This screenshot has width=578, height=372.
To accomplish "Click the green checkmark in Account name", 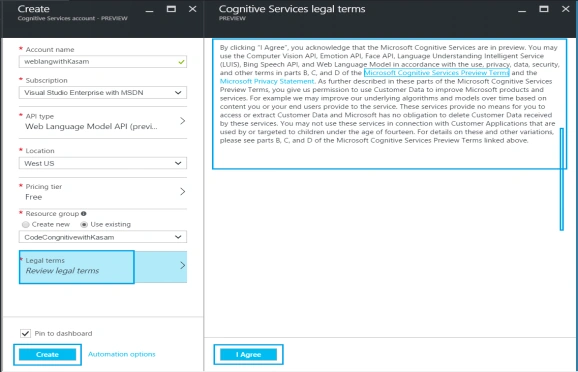I will click(181, 62).
